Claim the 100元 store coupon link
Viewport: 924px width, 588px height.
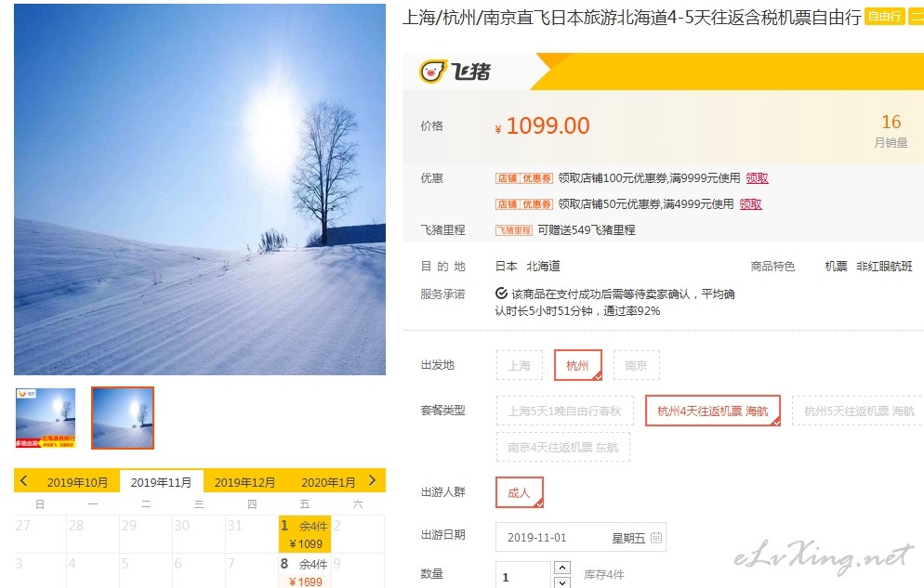tap(758, 178)
